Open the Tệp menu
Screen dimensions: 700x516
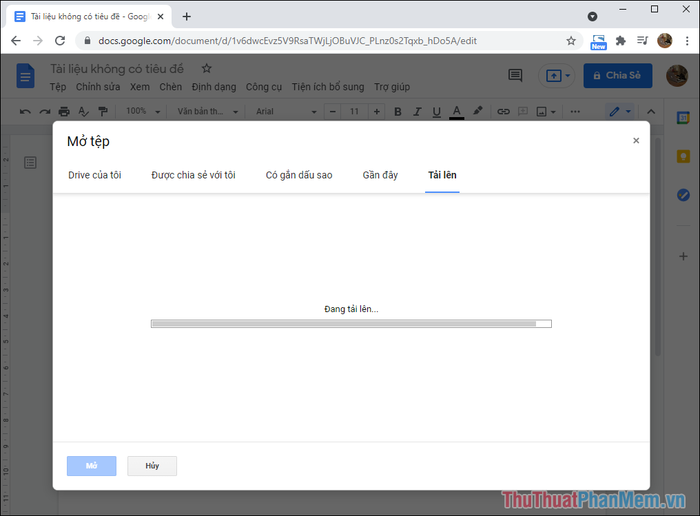[58, 87]
